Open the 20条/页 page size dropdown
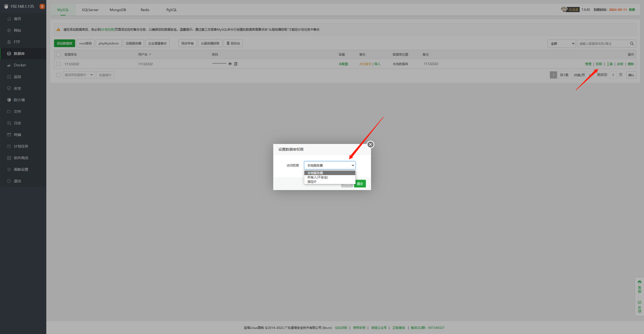Screen dimensions: 644x334 (582, 75)
